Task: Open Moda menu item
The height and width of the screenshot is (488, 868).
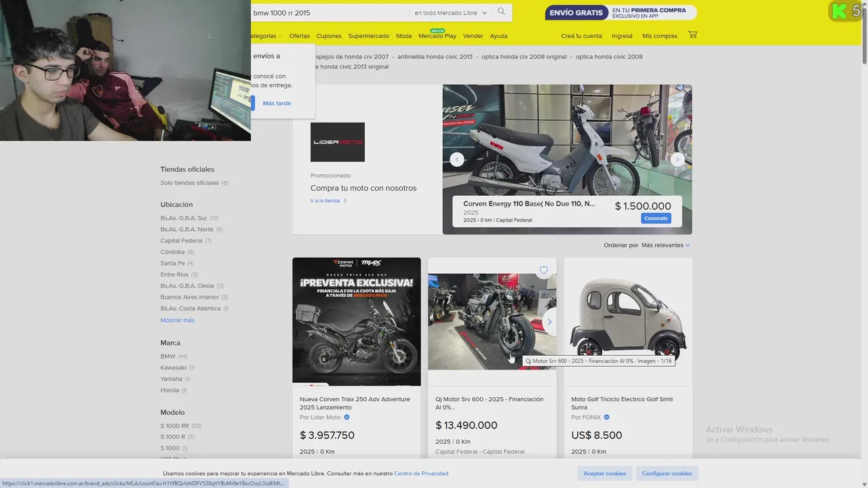Action: coord(403,36)
